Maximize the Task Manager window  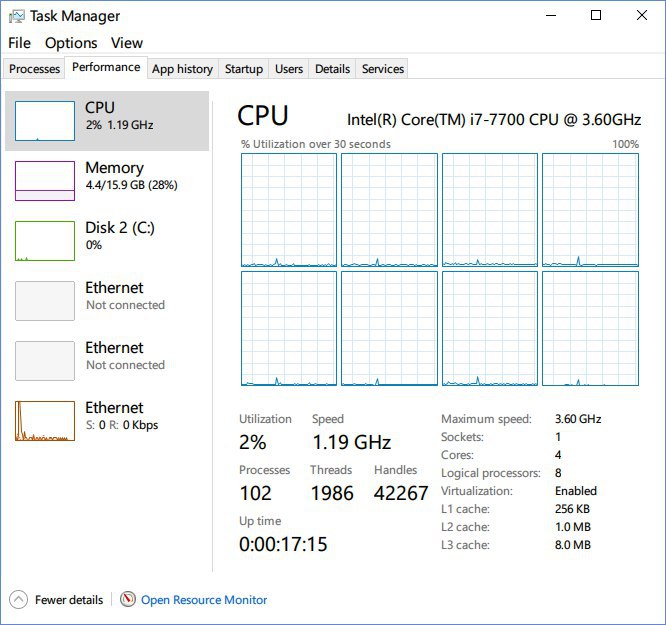click(x=596, y=16)
